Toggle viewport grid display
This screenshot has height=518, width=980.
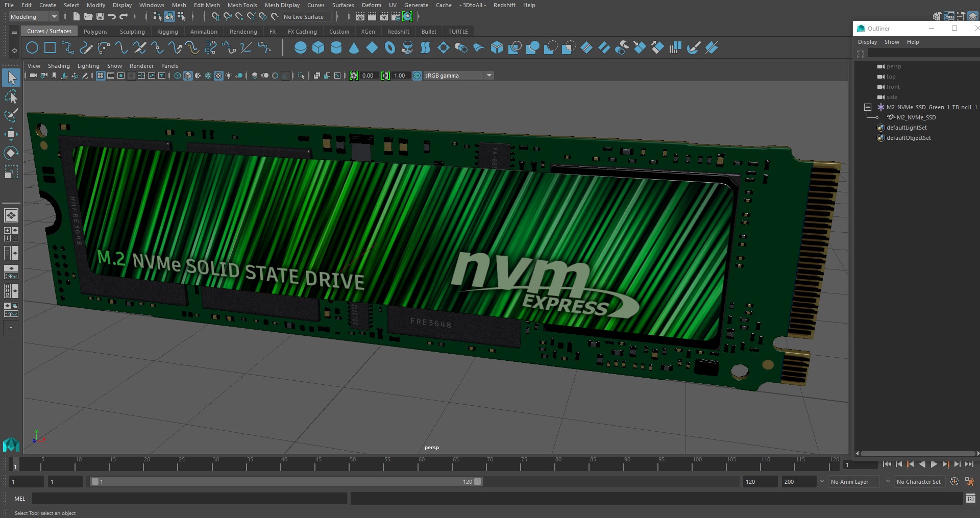click(x=101, y=76)
